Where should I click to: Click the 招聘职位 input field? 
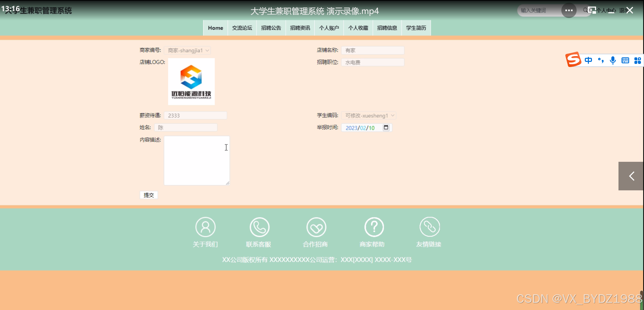pyautogui.click(x=373, y=62)
